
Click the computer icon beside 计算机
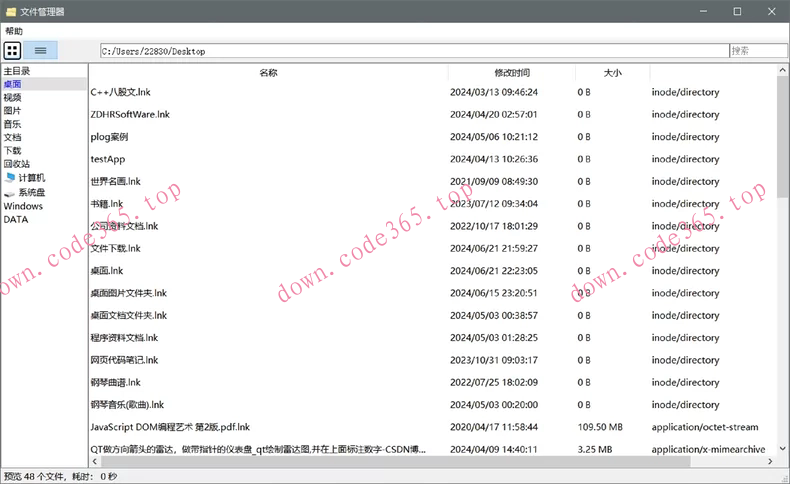point(10,177)
